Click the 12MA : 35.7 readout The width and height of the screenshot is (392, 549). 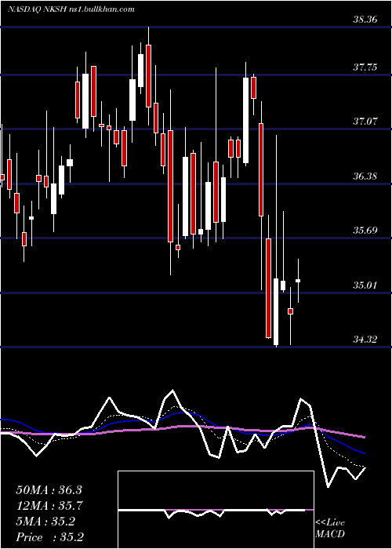click(49, 506)
